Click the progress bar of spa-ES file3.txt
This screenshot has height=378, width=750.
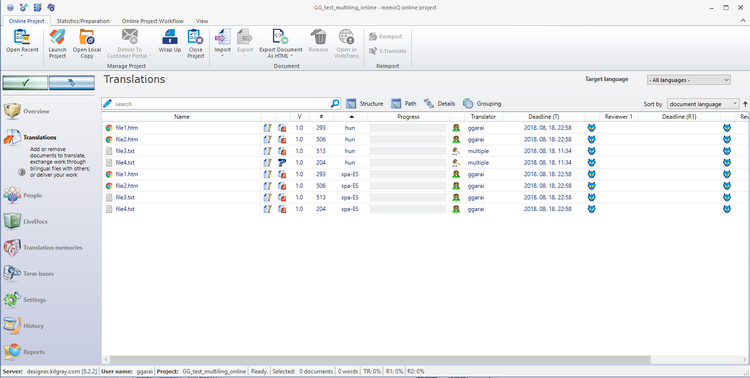[408, 197]
